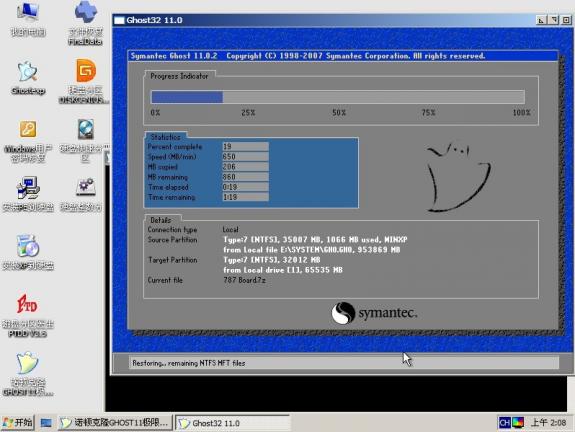Click the colorful display tray icon

coord(518,423)
